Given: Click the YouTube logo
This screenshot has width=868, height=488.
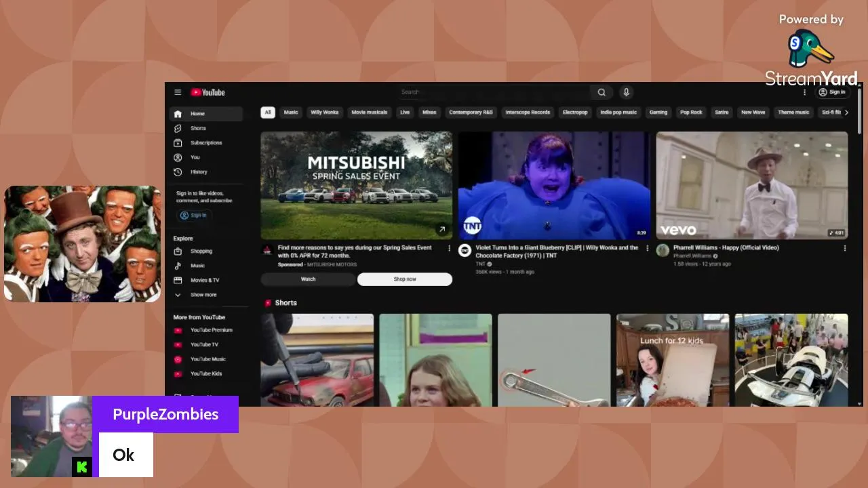Looking at the screenshot, I should (208, 92).
